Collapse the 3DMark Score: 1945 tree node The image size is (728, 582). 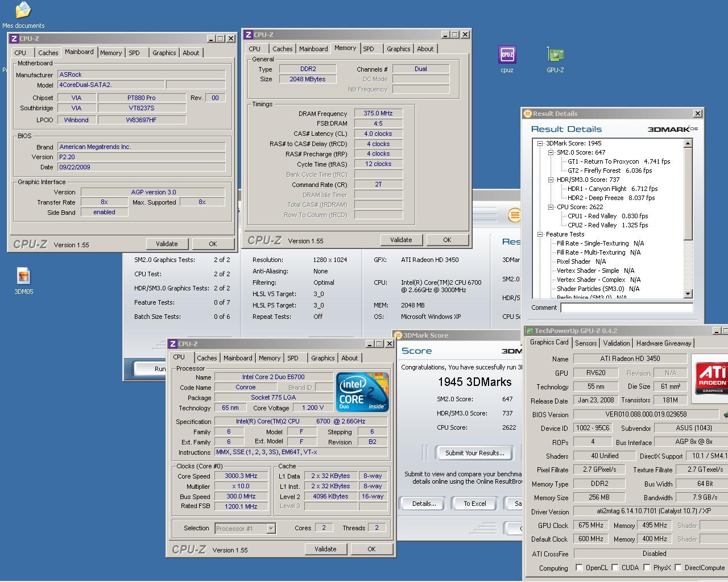coord(540,143)
